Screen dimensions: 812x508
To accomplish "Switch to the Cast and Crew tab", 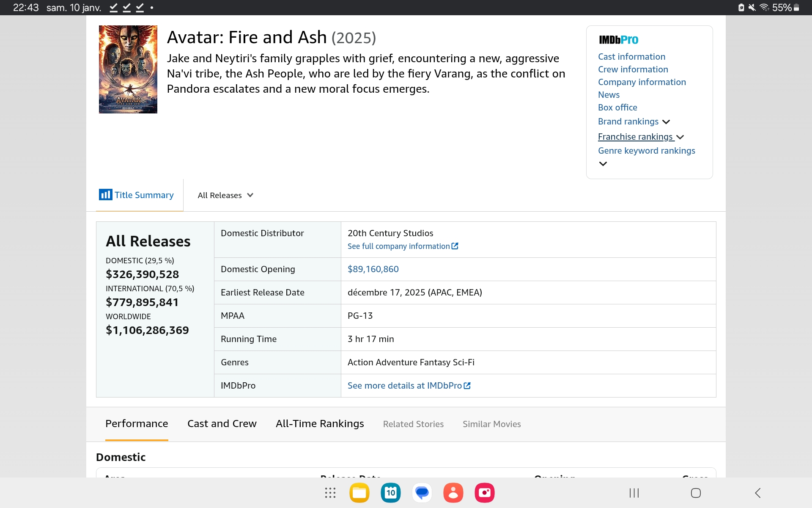I will 222,424.
